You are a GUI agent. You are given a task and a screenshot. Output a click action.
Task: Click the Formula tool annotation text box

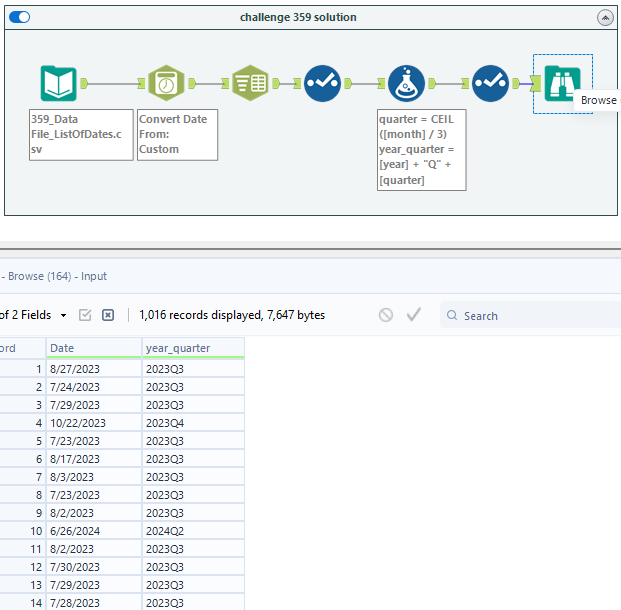(x=420, y=149)
